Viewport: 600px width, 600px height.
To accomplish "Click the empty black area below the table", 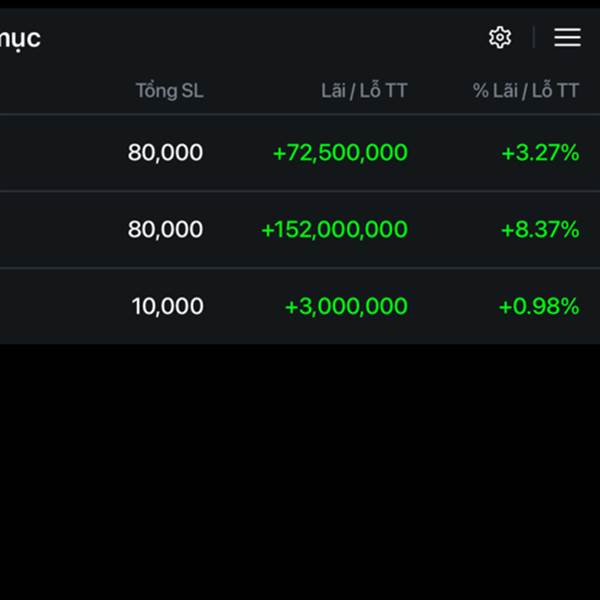I will [300, 470].
